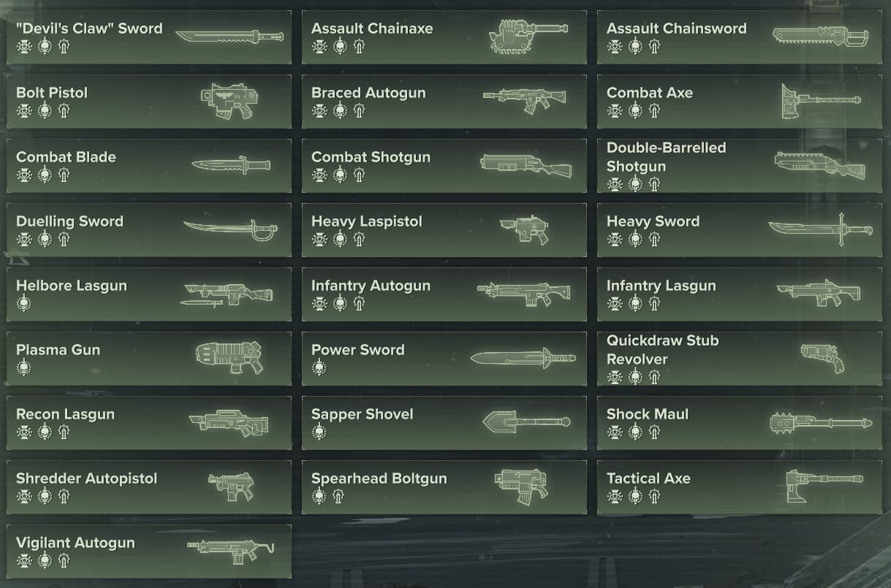Click the Assault Chainaxe weapon icon
Image resolution: width=891 pixels, height=588 pixels.
coord(523,37)
